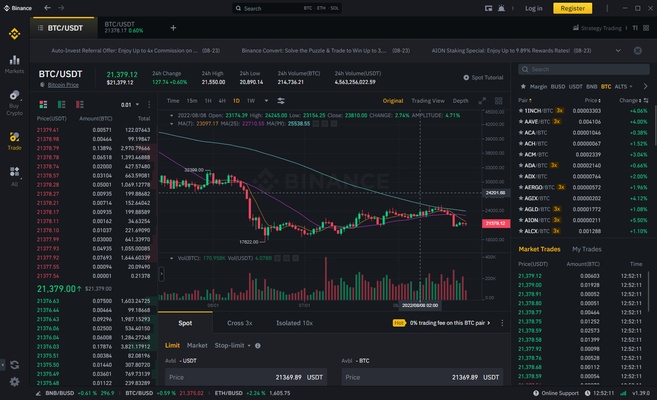Open Online Support in status bar
Screen dimensions: 657x400
556,393
